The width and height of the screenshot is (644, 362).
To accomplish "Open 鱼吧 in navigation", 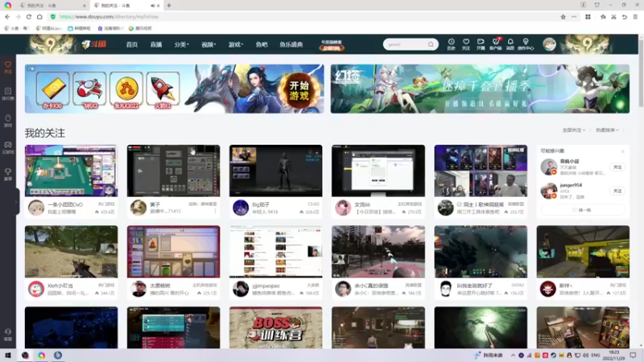I will (x=262, y=44).
